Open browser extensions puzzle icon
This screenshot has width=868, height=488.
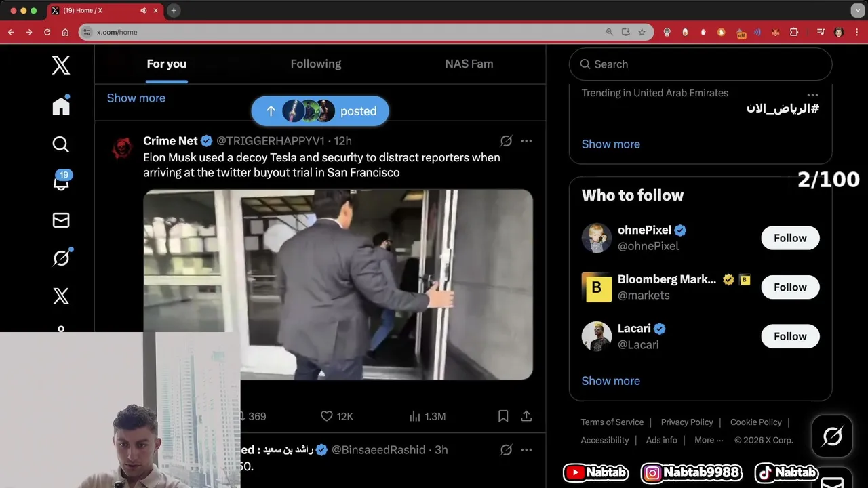coord(794,32)
